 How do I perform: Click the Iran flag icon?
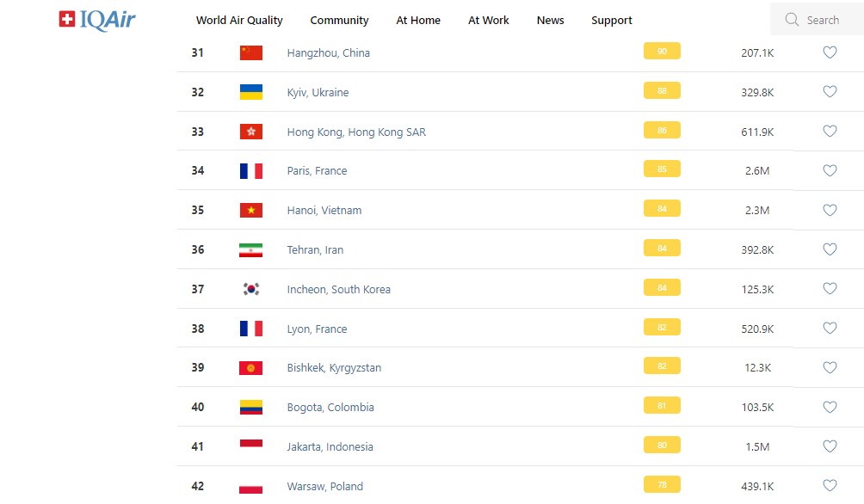tap(250, 249)
